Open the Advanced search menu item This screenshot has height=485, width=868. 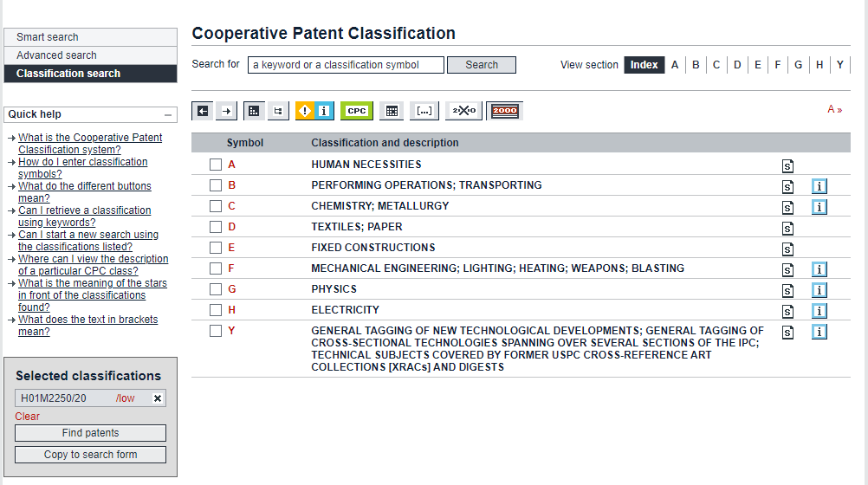(x=56, y=55)
